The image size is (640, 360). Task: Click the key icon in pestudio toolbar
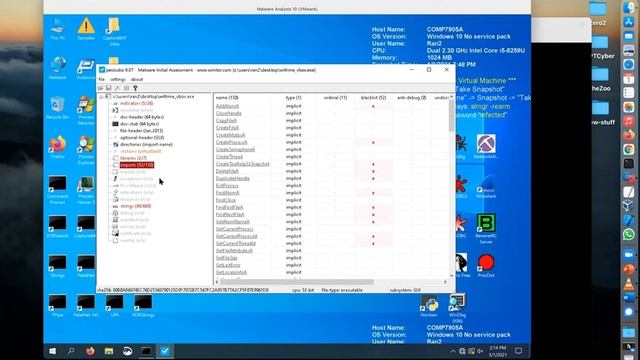[136, 88]
